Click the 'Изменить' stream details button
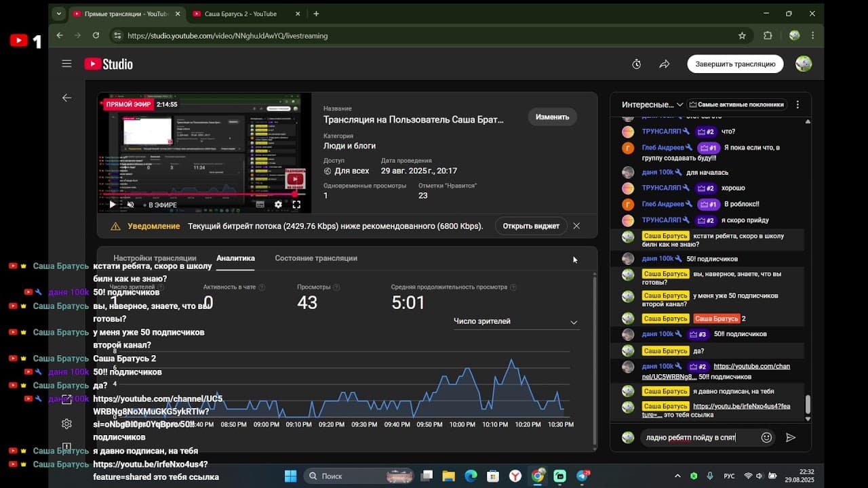This screenshot has width=868, height=488. click(552, 117)
